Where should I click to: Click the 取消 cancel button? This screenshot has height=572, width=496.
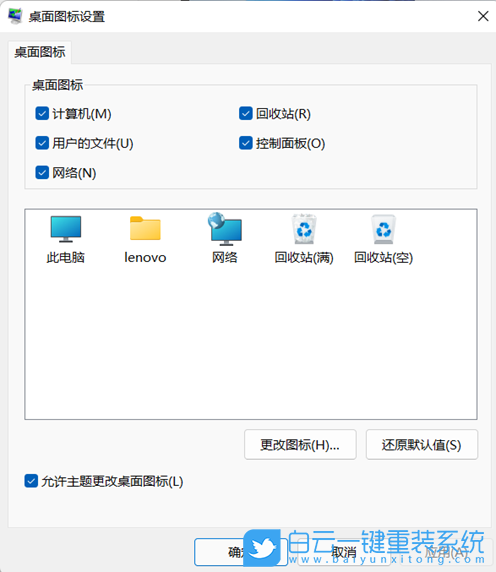(344, 552)
